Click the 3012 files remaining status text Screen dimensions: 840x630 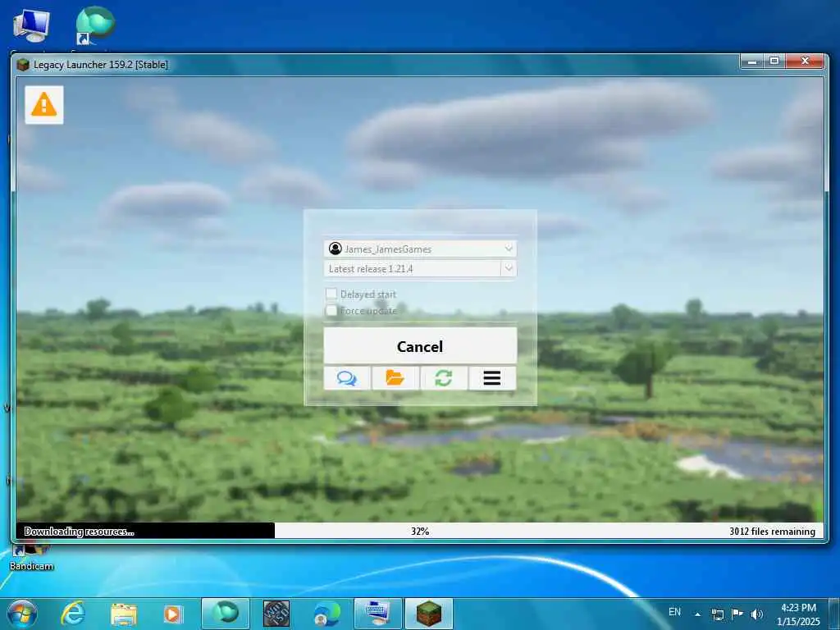[x=772, y=532]
